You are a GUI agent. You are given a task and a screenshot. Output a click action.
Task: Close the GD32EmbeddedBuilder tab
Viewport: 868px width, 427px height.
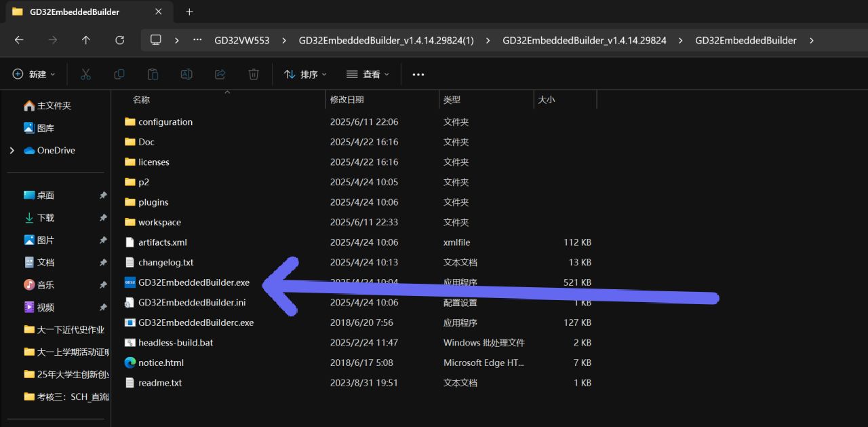[159, 12]
